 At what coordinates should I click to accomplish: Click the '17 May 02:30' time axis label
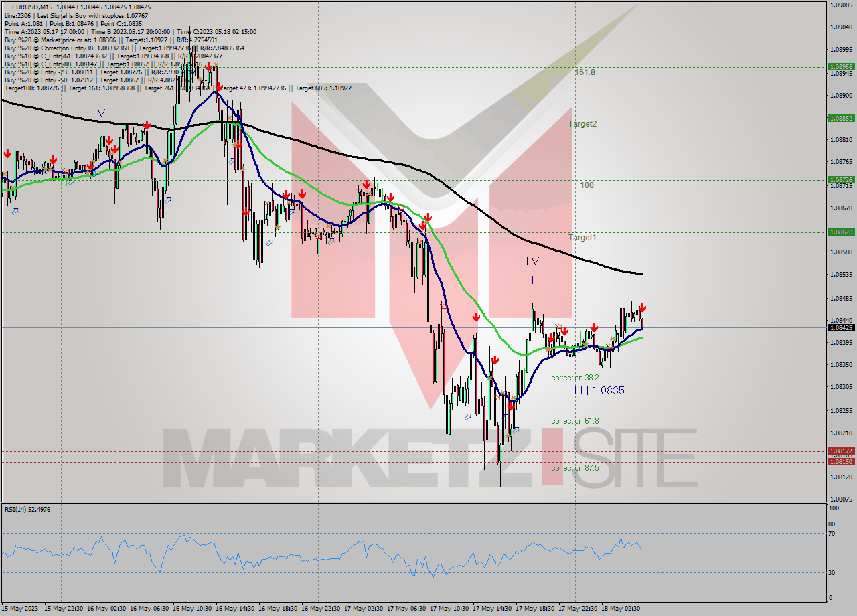(x=363, y=609)
